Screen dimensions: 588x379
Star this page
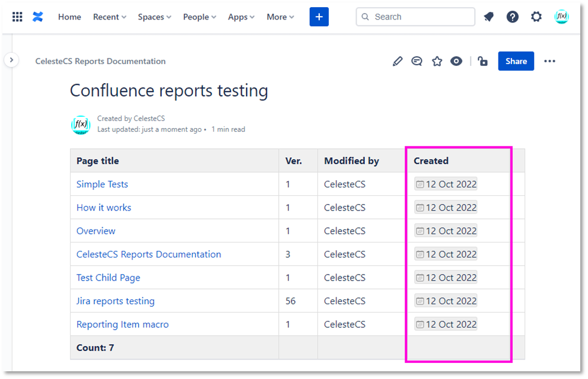coord(437,61)
